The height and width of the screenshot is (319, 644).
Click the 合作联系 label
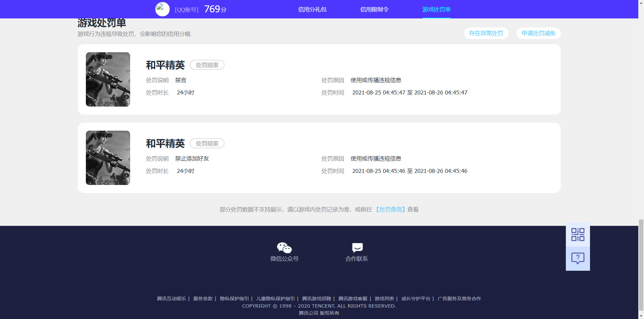(x=357, y=259)
